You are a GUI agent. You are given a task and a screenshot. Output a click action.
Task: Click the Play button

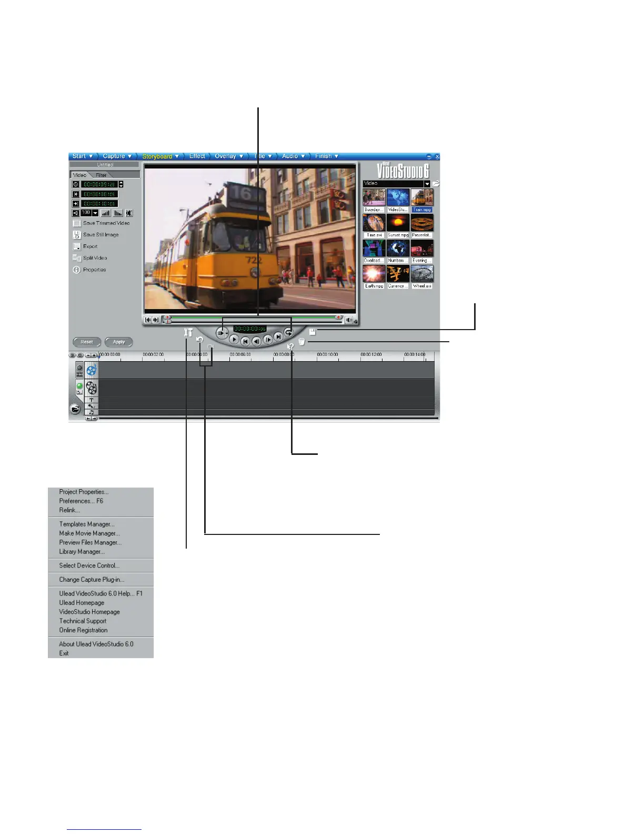coord(234,340)
